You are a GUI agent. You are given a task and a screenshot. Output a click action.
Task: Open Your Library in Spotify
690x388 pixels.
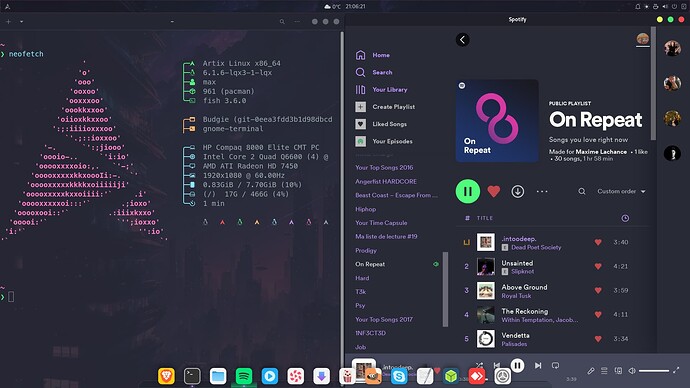pos(381,89)
